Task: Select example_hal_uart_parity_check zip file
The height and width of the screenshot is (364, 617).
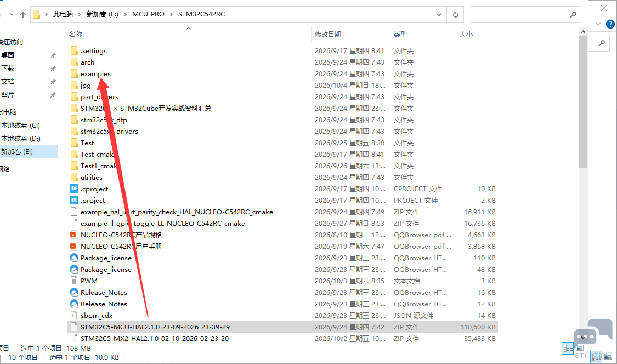Action: (x=177, y=212)
